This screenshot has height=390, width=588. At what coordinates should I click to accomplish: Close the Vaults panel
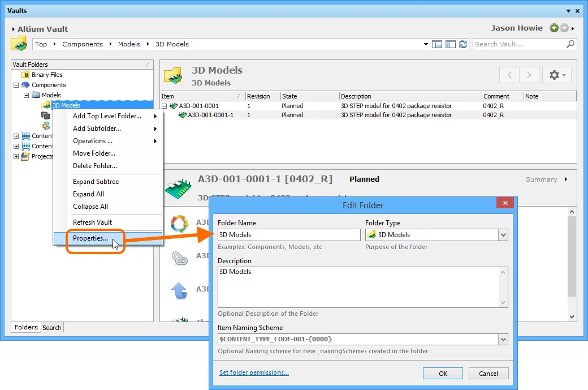[578, 11]
